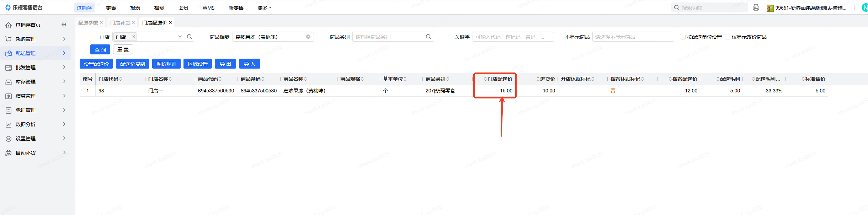
Task: Click the 配送价复制 button
Action: click(133, 64)
